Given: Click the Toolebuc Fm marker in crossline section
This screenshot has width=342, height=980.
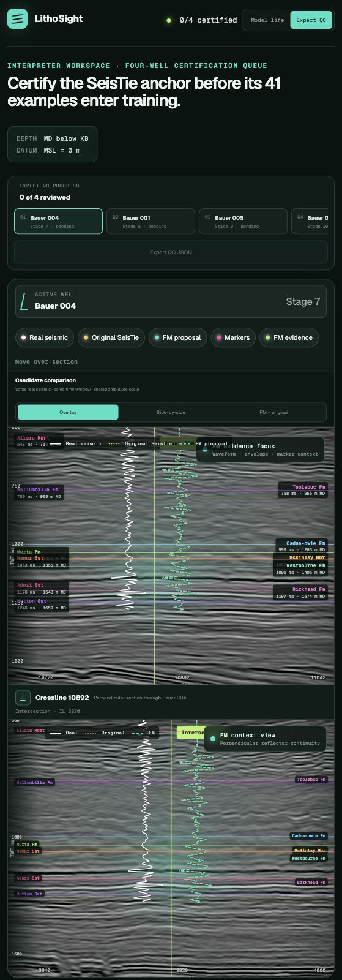Looking at the screenshot, I should tap(311, 779).
